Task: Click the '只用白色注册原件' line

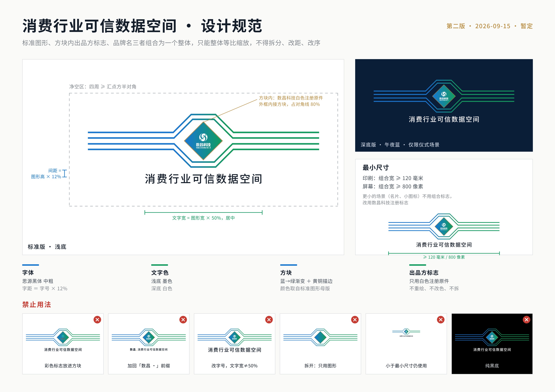Action: click(429, 281)
